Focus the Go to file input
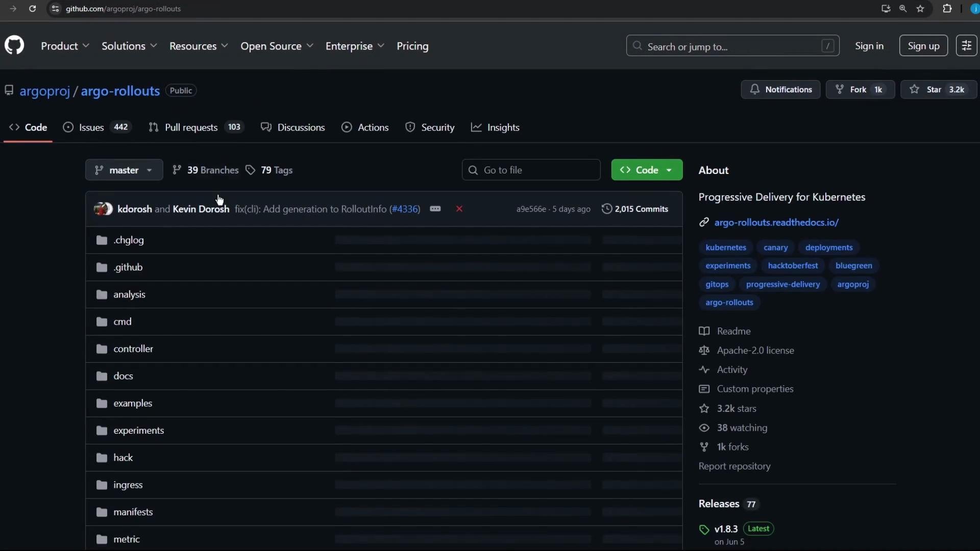980x551 pixels. [531, 170]
